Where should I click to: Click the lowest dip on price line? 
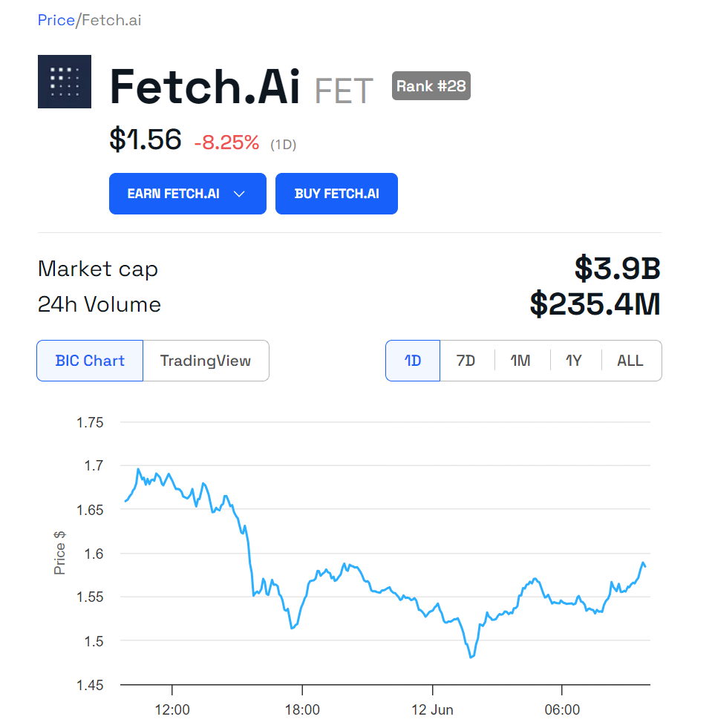point(471,657)
